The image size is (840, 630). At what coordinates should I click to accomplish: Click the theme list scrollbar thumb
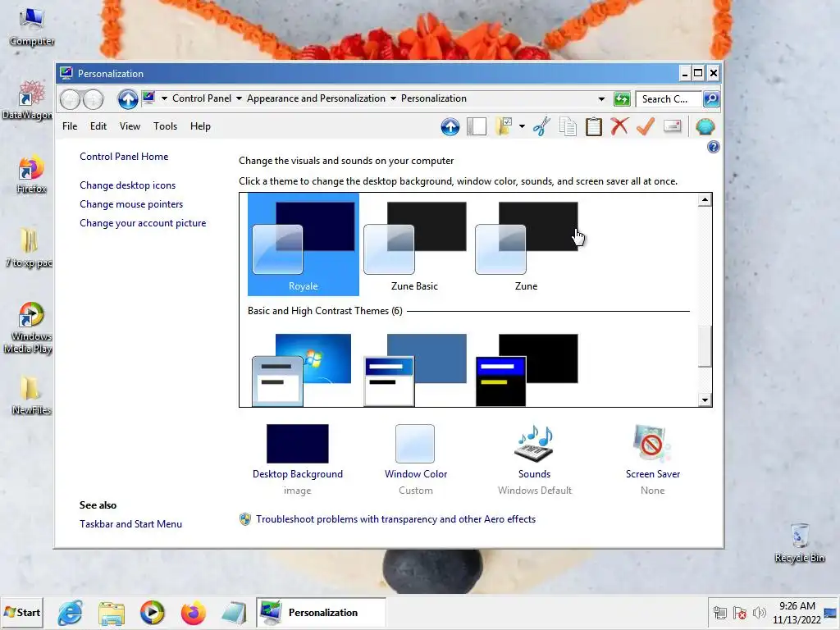(705, 346)
